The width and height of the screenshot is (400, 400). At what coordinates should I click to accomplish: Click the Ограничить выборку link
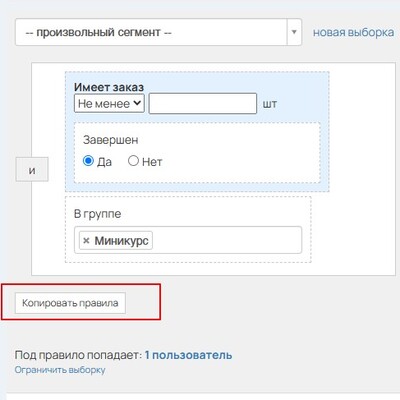pos(60,370)
